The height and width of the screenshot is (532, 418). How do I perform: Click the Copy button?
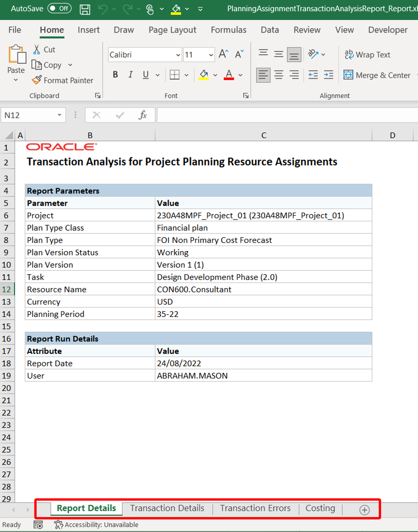pos(47,65)
